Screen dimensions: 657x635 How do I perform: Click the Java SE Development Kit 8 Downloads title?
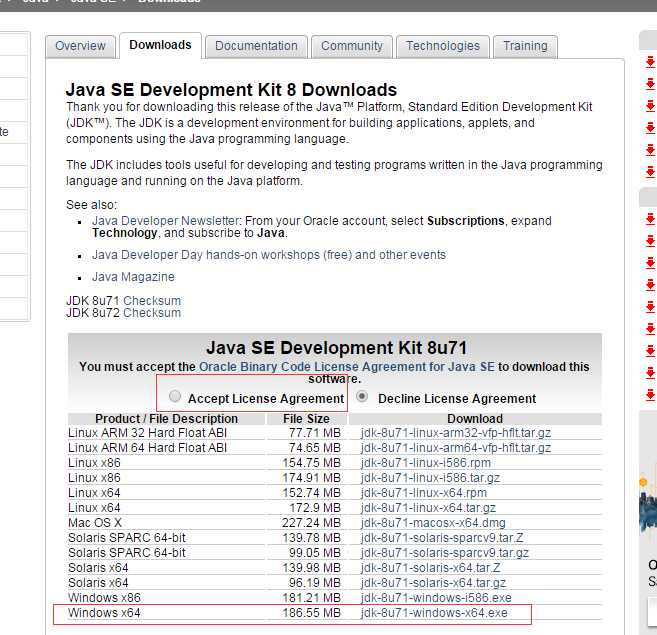click(231, 90)
